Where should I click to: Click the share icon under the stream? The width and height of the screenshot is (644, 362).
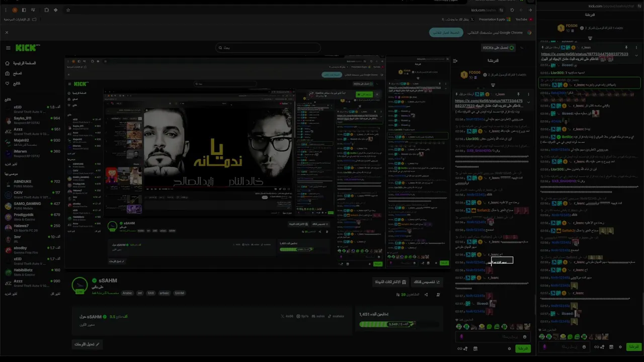coord(426,295)
